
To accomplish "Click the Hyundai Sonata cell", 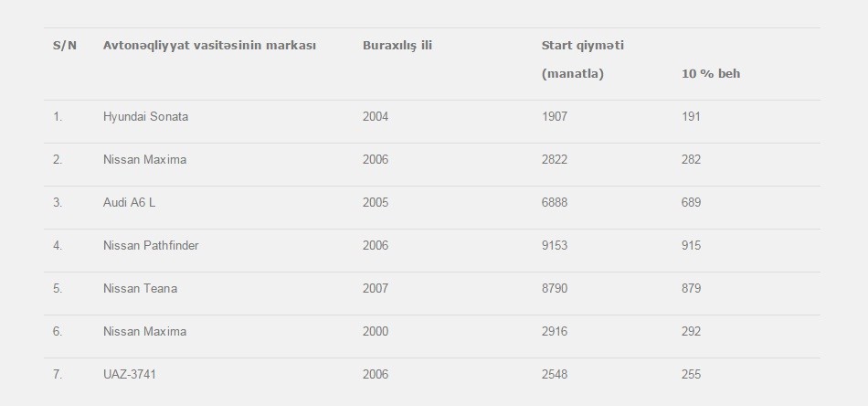I will coord(145,117).
